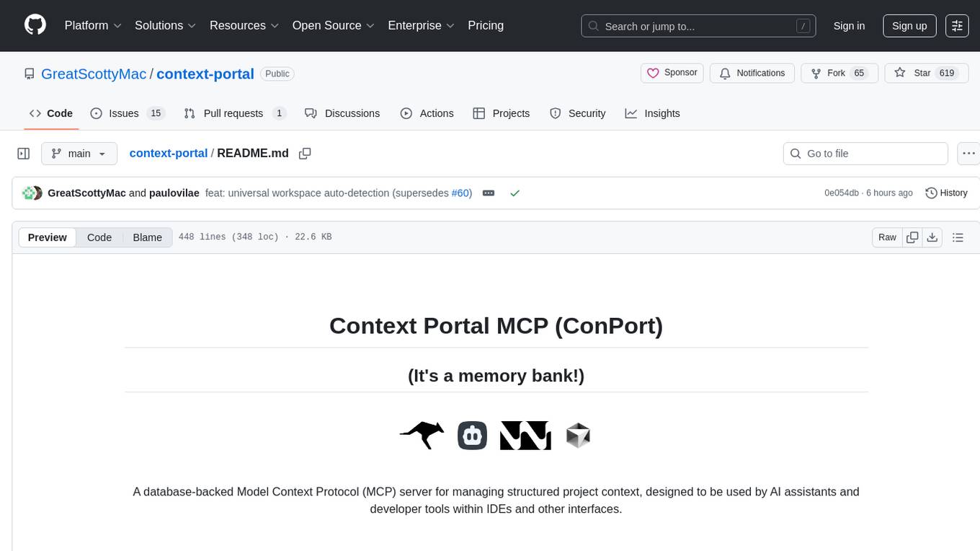
Task: Open the Issues tab
Action: pyautogui.click(x=128, y=113)
